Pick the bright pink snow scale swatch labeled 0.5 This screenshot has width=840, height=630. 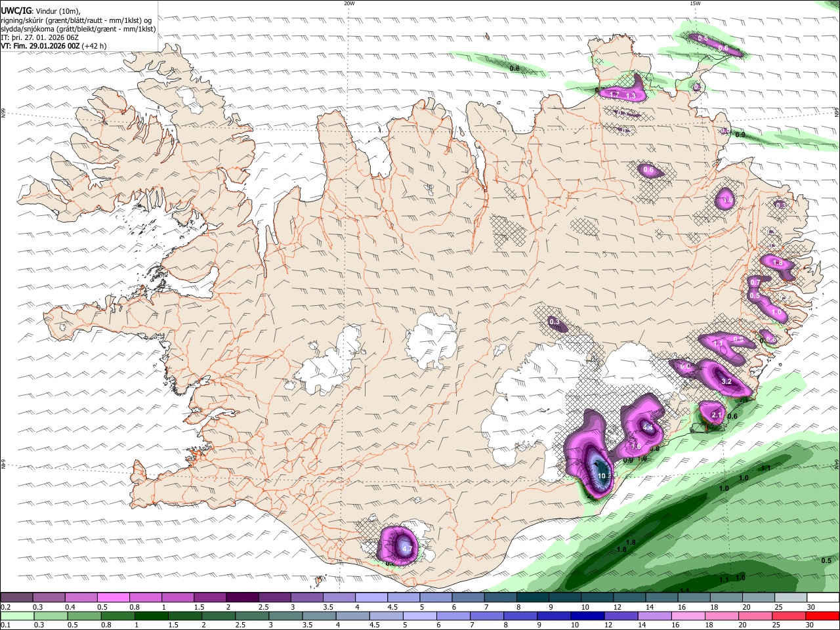113,598
